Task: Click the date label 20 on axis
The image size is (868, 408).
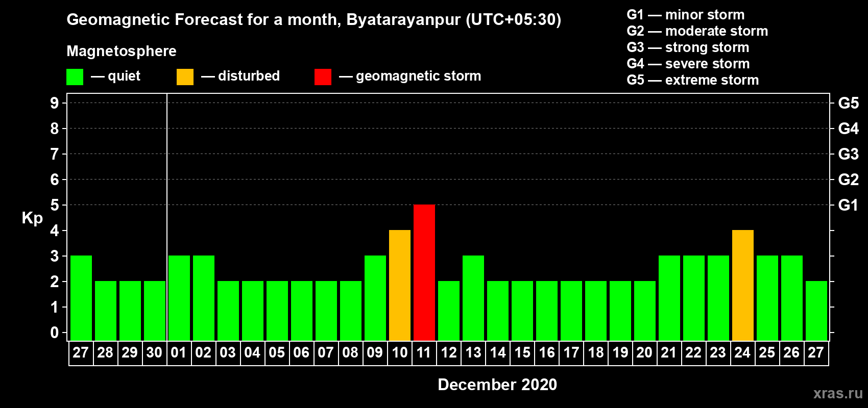Action: tap(644, 353)
